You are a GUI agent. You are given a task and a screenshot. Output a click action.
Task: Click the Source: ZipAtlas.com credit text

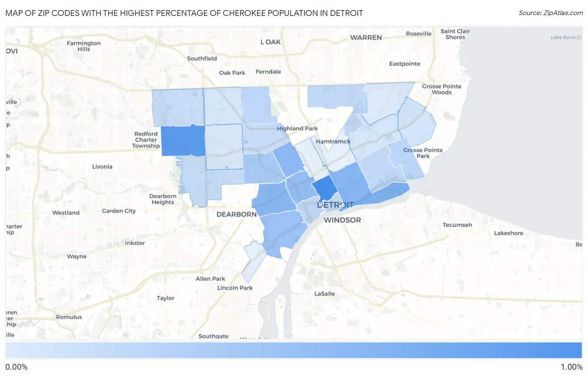click(550, 13)
